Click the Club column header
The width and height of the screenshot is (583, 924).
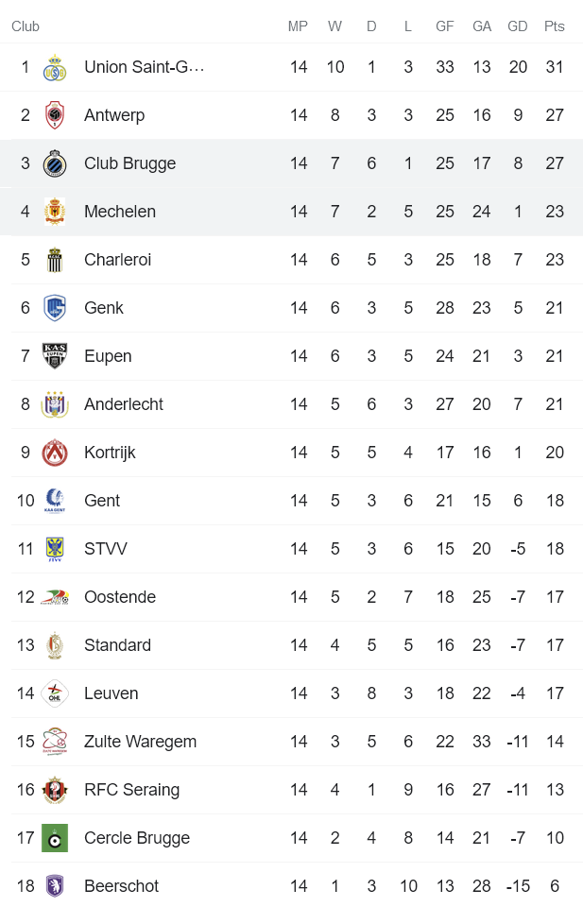[x=26, y=26]
